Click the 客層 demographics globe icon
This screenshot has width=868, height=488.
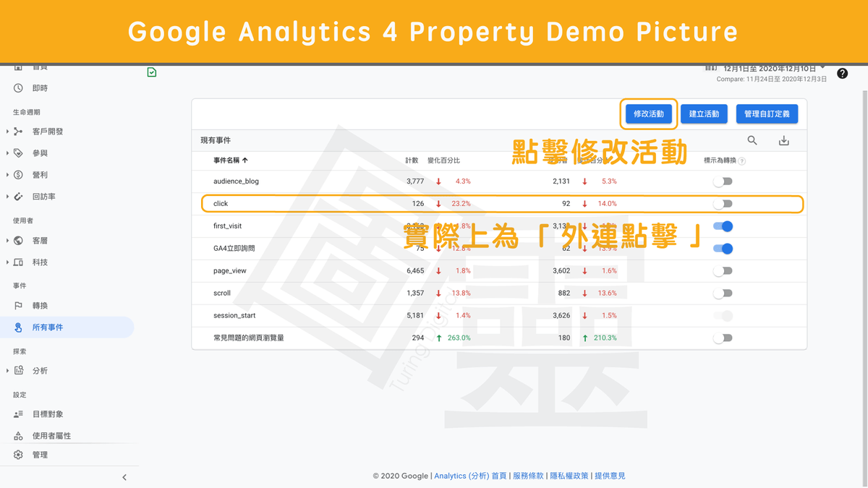pos(18,241)
